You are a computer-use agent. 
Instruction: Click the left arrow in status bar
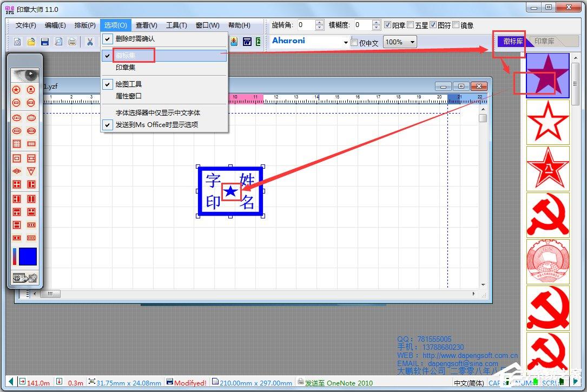pyautogui.click(x=10, y=382)
